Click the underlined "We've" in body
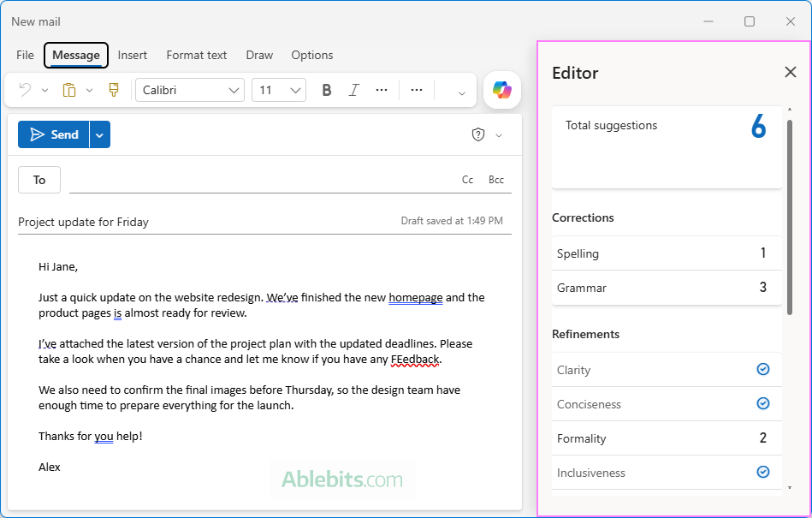Viewport: 812px width, 518px height. pos(282,297)
